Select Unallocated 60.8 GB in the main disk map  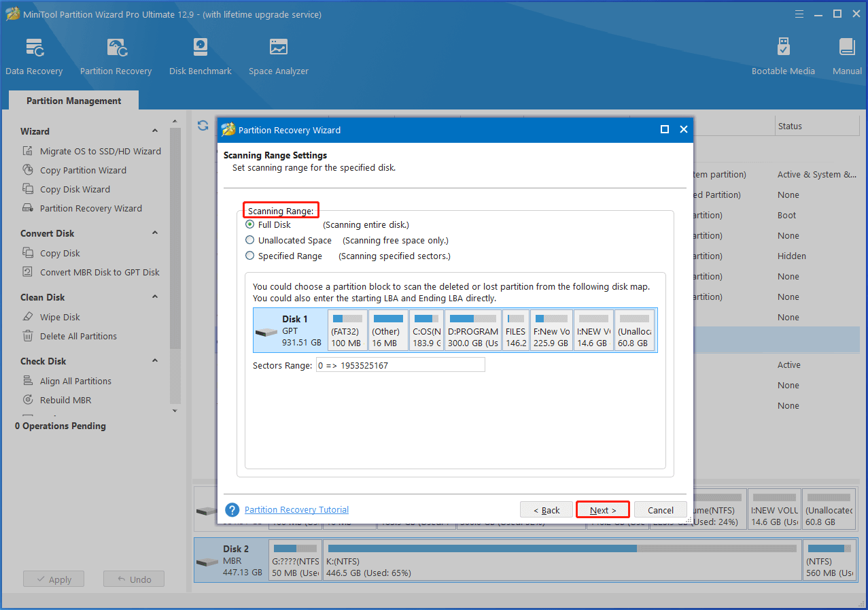pos(829,509)
